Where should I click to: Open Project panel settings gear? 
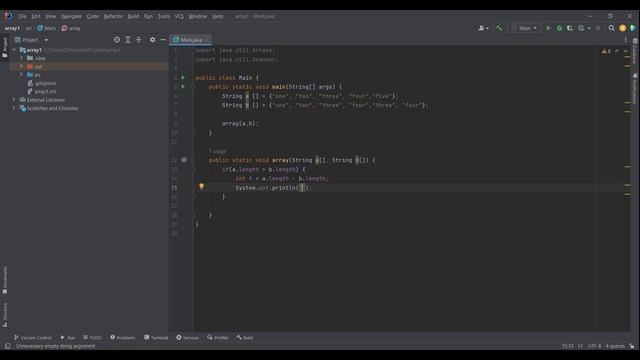(152, 40)
